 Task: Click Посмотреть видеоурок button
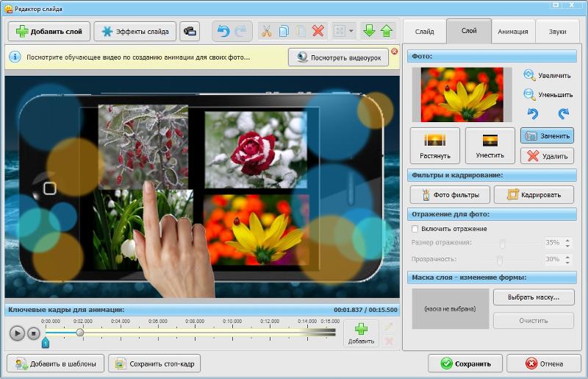(338, 57)
